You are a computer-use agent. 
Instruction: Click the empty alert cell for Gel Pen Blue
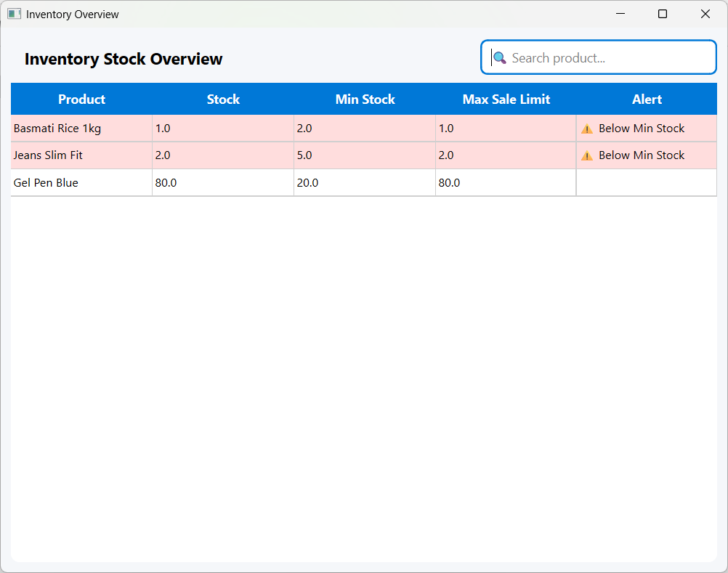point(647,183)
